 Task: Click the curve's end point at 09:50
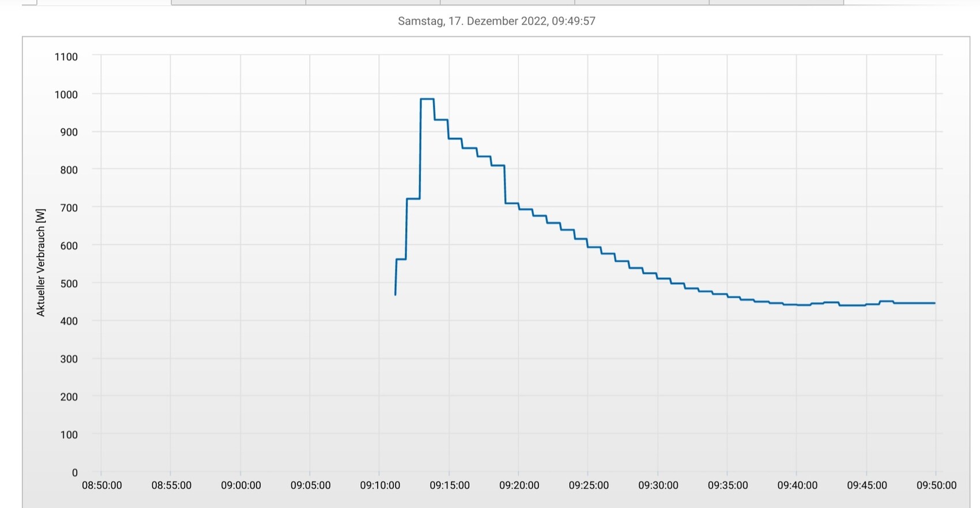(x=934, y=303)
